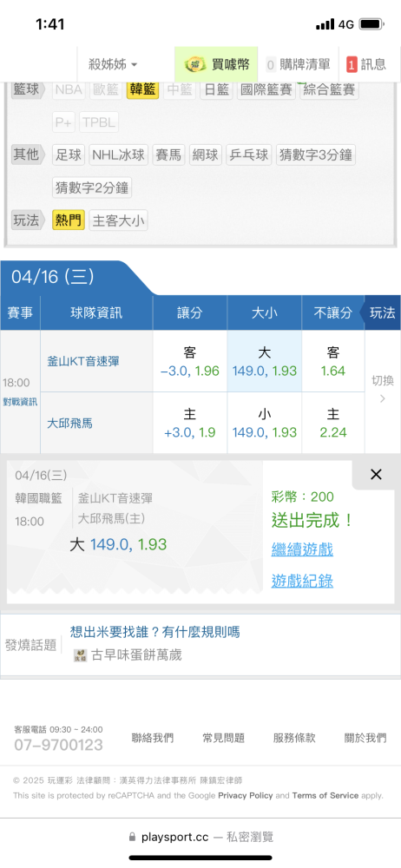Select the TPBL league filter

(x=99, y=122)
